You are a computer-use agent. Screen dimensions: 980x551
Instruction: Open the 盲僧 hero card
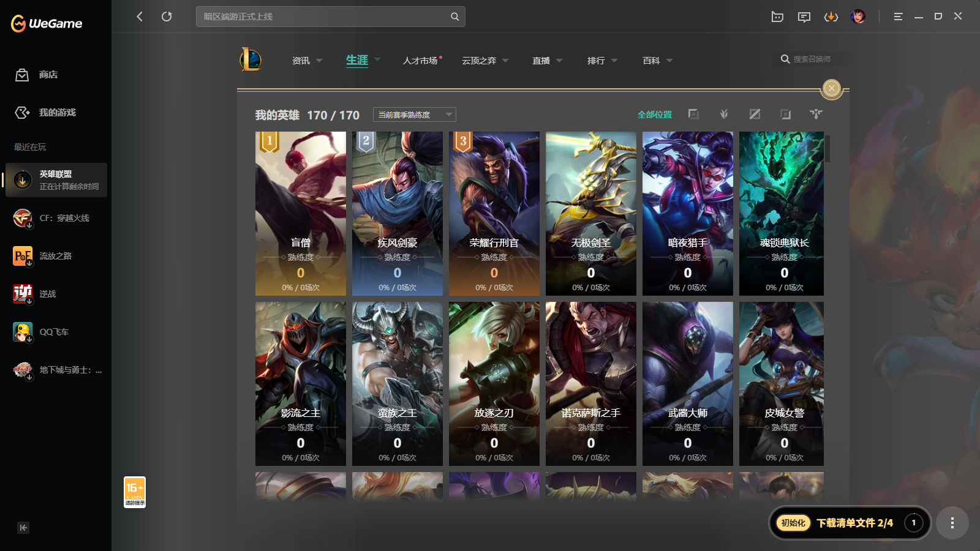pyautogui.click(x=301, y=214)
